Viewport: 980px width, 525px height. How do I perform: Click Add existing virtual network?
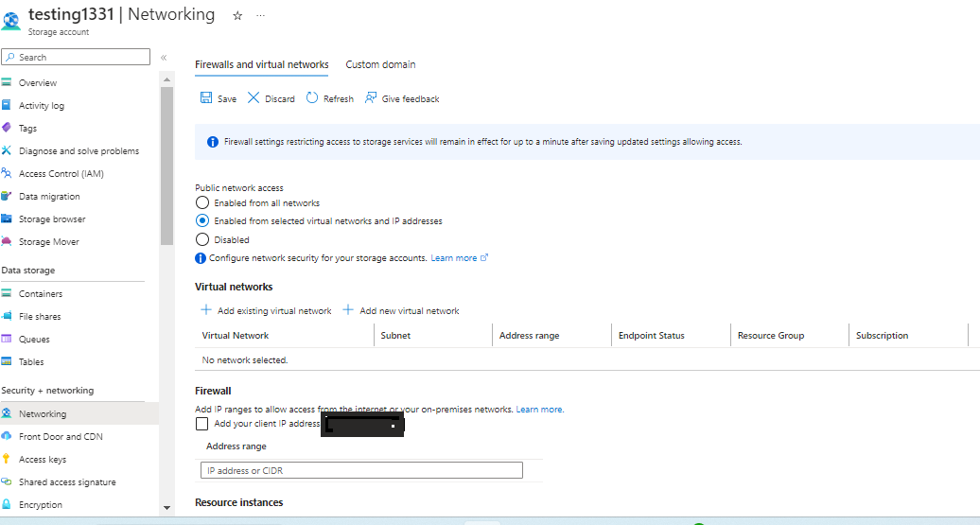tap(274, 310)
